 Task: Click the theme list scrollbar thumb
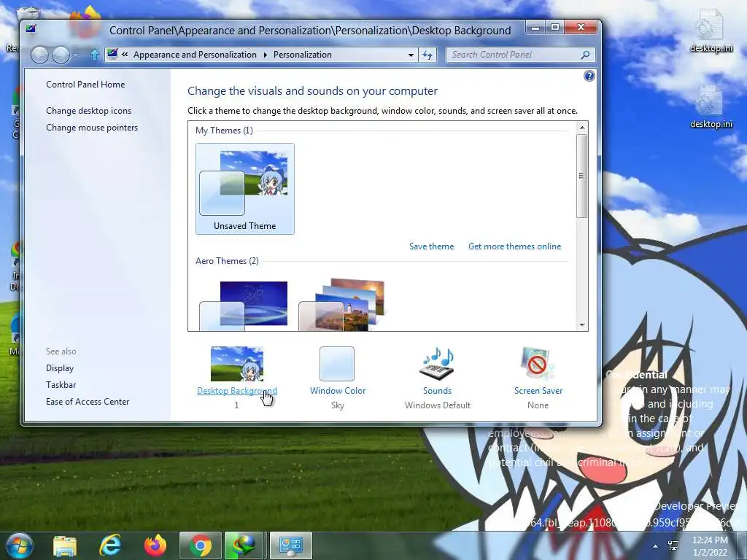pos(581,176)
